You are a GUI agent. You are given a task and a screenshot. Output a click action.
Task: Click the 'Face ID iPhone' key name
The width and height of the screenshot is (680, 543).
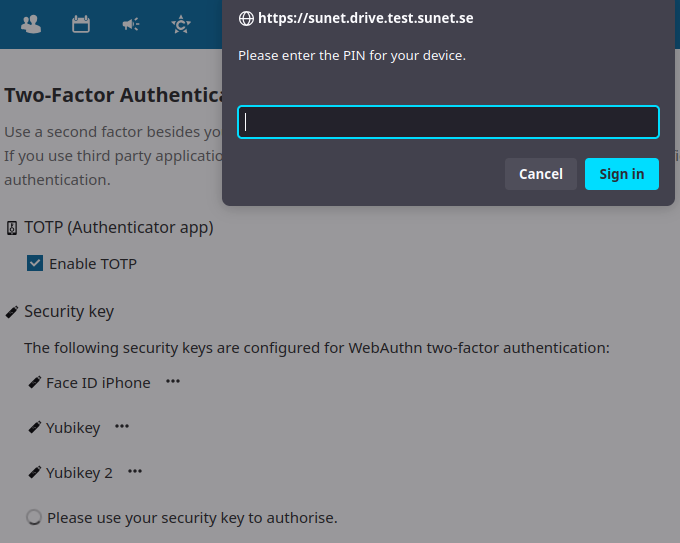pyautogui.click(x=98, y=383)
